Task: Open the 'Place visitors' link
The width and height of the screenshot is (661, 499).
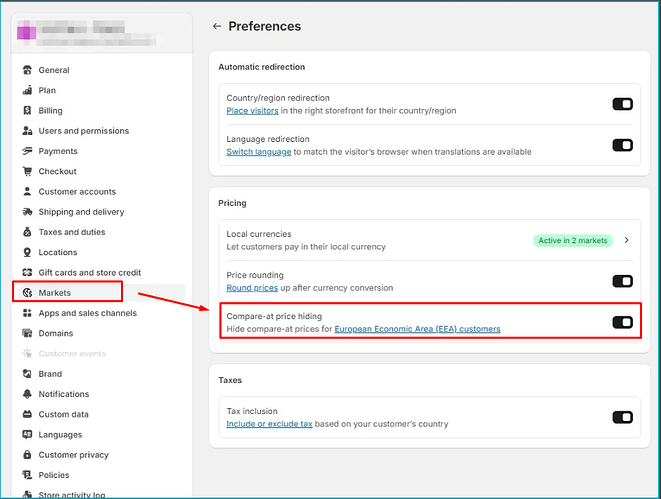Action: pyautogui.click(x=252, y=111)
